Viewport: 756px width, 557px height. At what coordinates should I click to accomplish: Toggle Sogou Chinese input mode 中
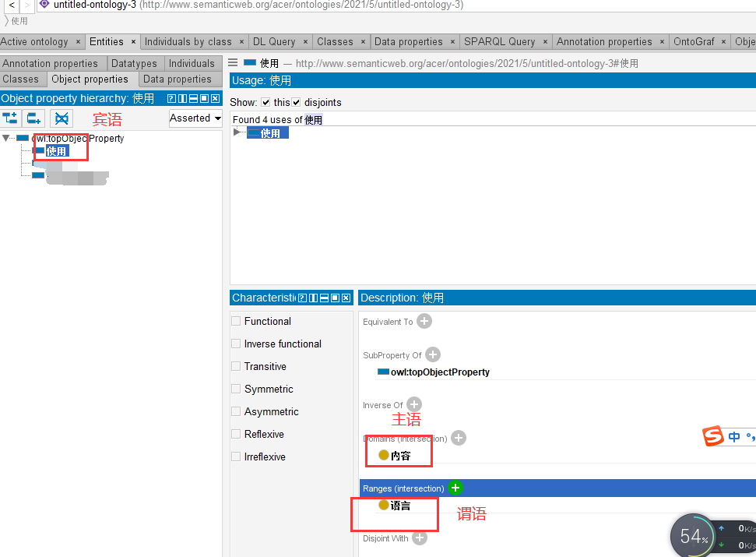pos(734,437)
